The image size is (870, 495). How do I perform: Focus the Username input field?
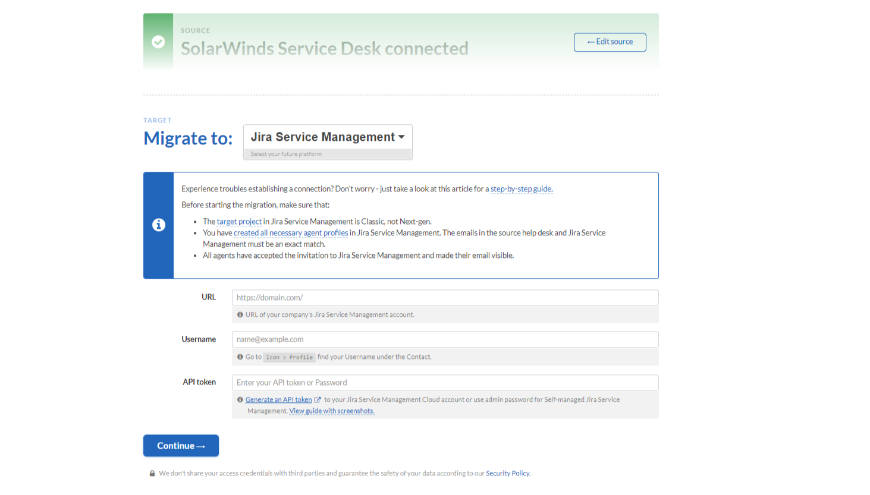(x=445, y=339)
